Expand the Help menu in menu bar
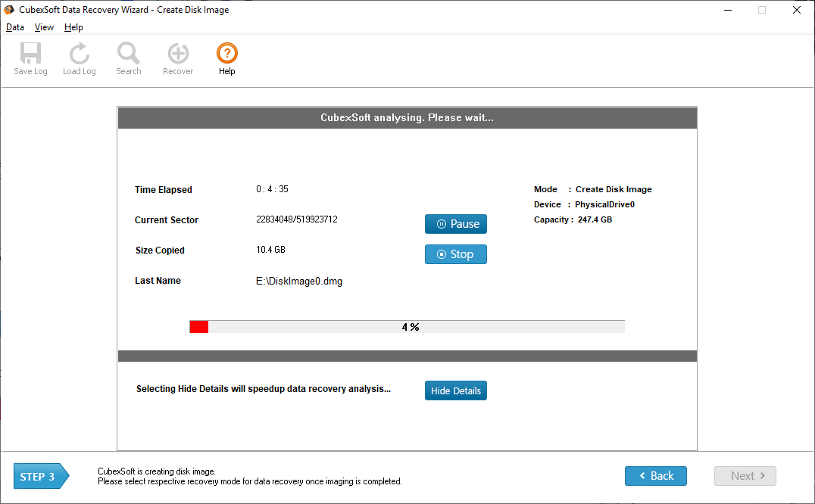 point(73,27)
